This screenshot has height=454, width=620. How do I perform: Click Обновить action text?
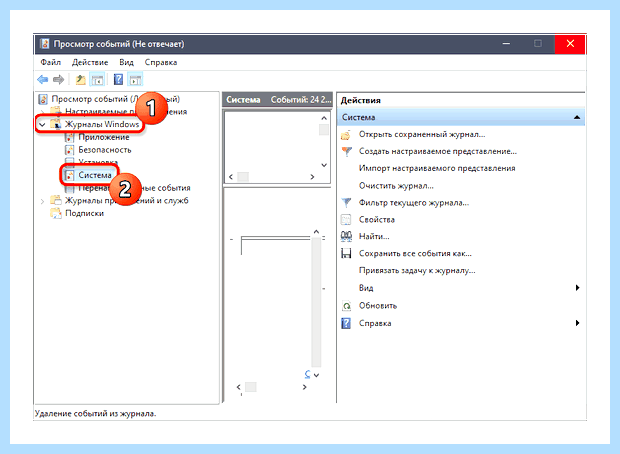pyautogui.click(x=378, y=306)
